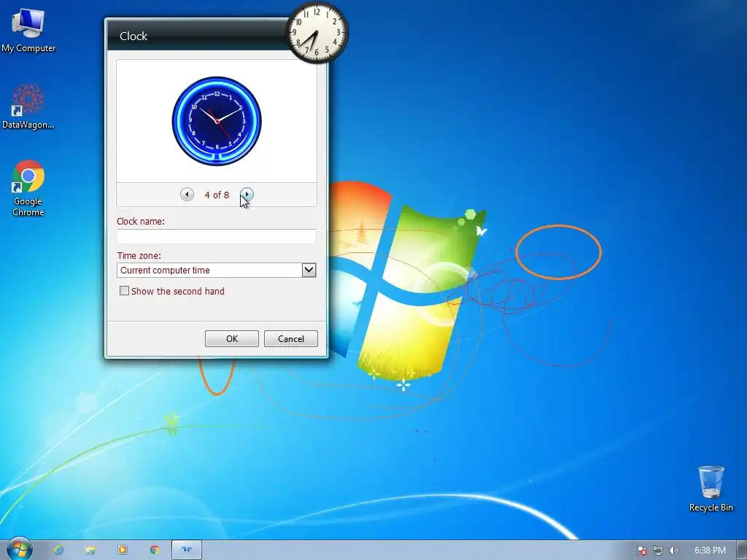
Task: Click the 6:38 PM taskbar clock
Action: pos(710,551)
